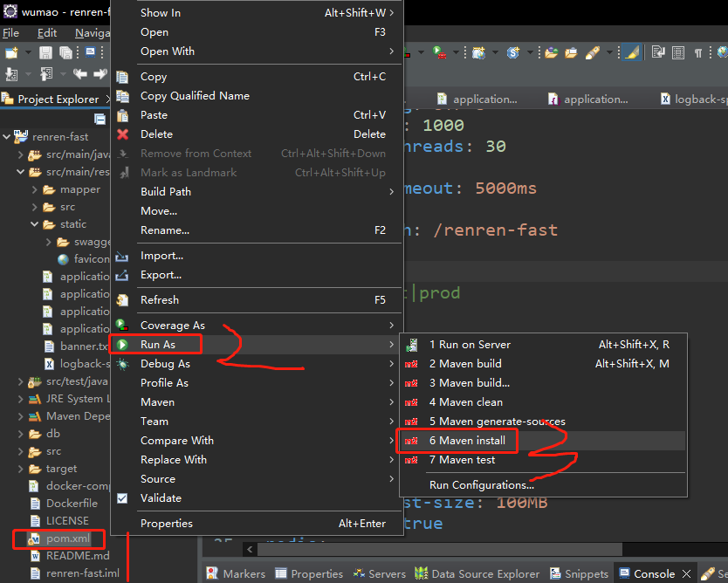
Task: Collapse the renren-fast project node
Action: coord(6,137)
